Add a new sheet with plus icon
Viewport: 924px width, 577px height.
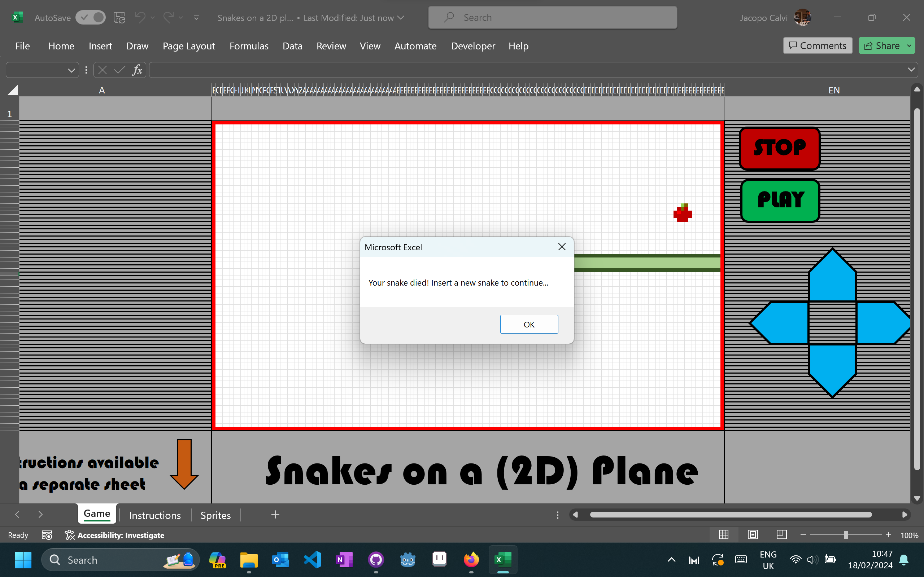[275, 515]
